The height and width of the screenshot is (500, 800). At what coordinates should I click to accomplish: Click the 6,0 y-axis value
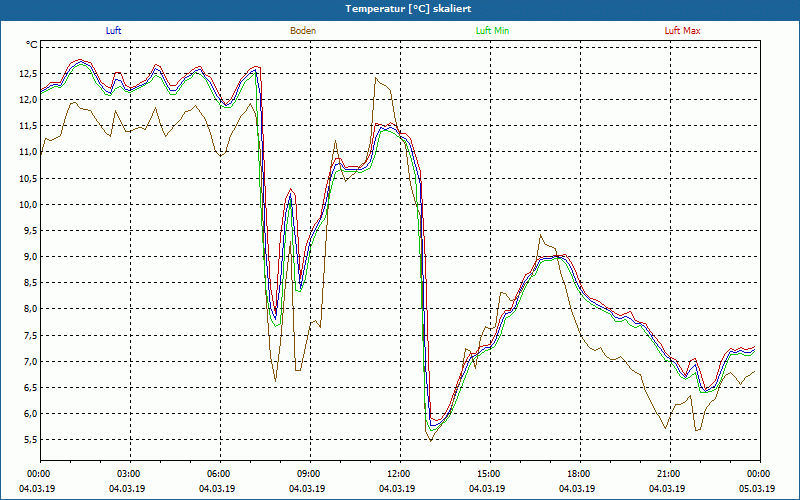(30, 413)
